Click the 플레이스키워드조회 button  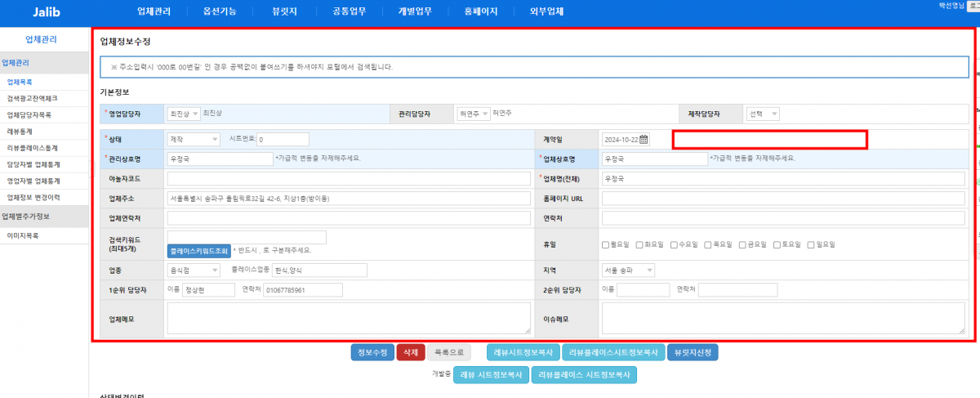(x=198, y=250)
